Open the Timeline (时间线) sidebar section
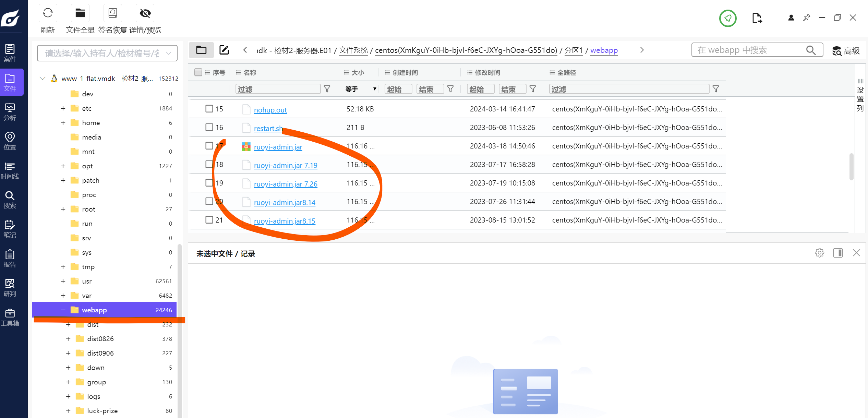 click(x=10, y=170)
